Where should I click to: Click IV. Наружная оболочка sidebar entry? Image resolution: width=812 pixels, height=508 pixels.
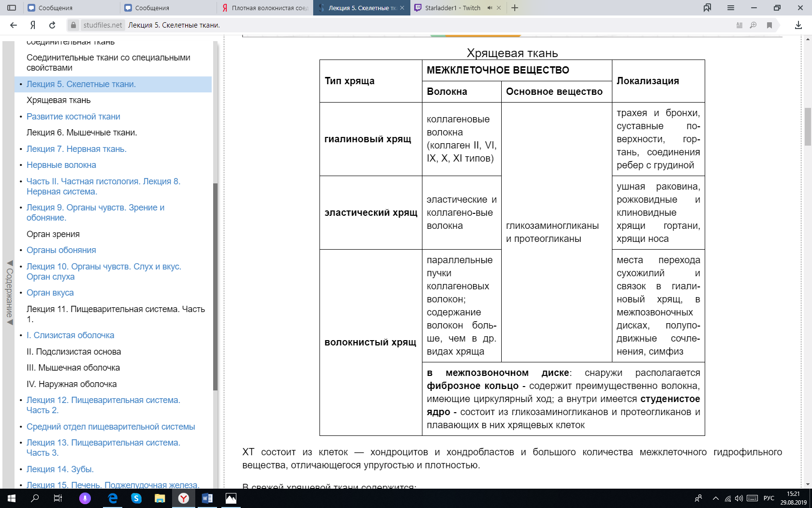tap(72, 384)
